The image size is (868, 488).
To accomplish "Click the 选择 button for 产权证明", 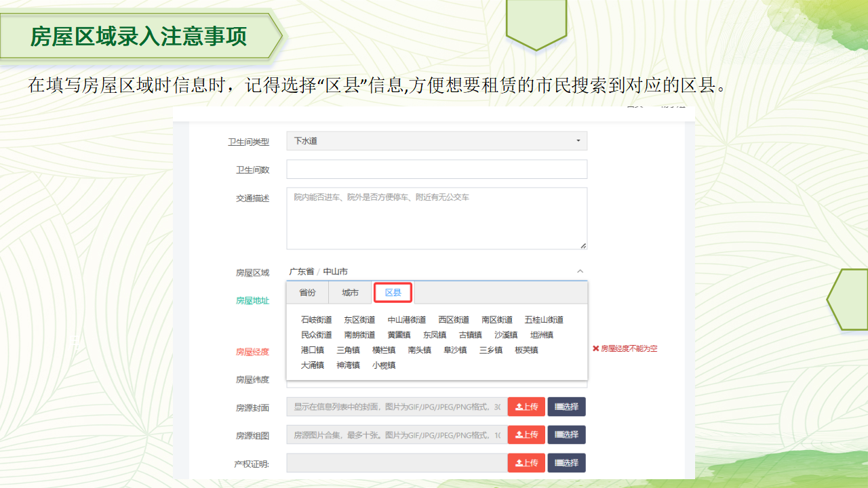I will pyautogui.click(x=566, y=463).
